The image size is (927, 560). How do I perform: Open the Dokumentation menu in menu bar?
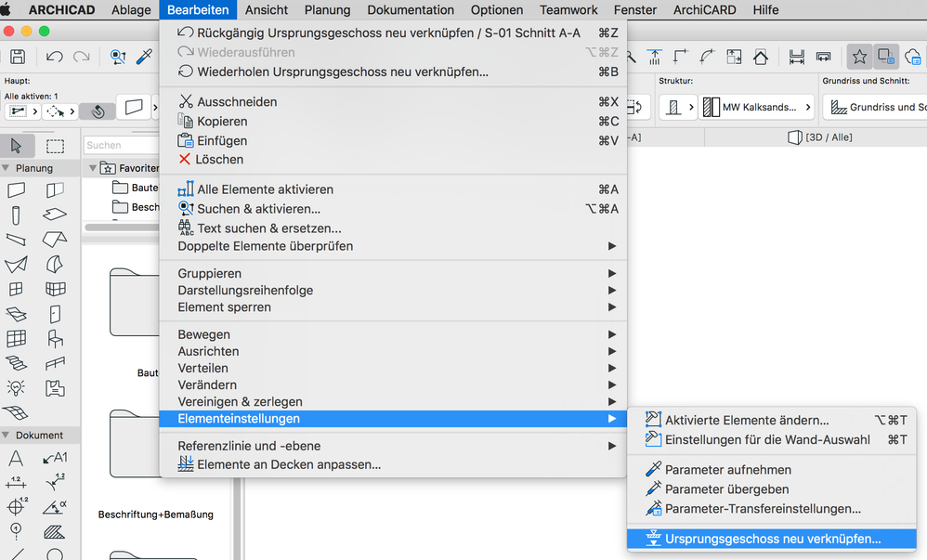point(411,10)
